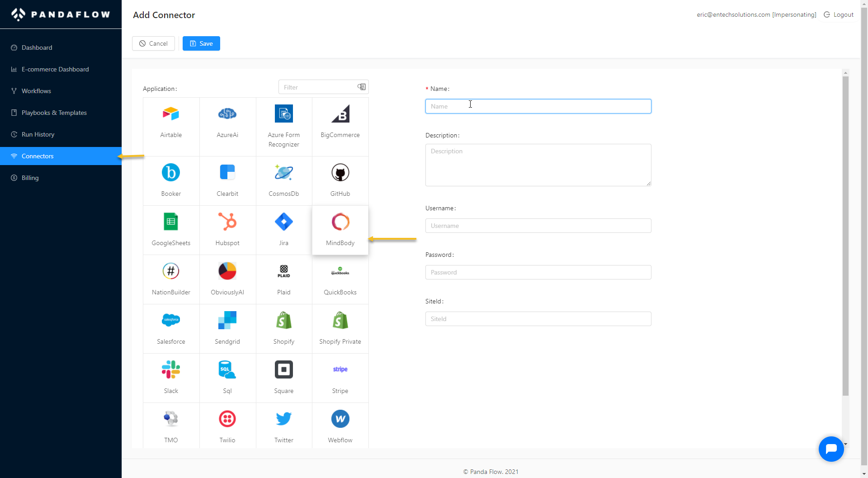Open the Workflows section
Viewport: 868px width, 478px height.
point(61,91)
